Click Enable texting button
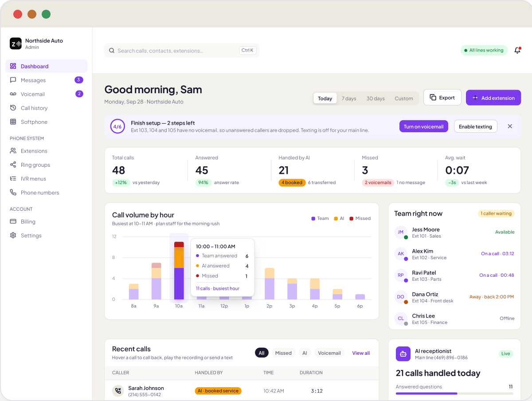Image resolution: width=532 pixels, height=401 pixels. (475, 126)
